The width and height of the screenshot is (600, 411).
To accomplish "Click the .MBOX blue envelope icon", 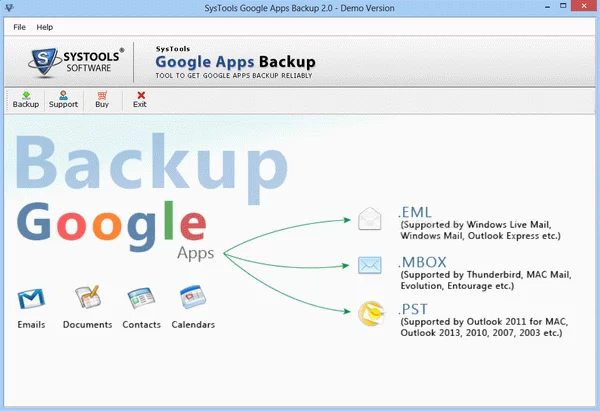I will (x=370, y=265).
